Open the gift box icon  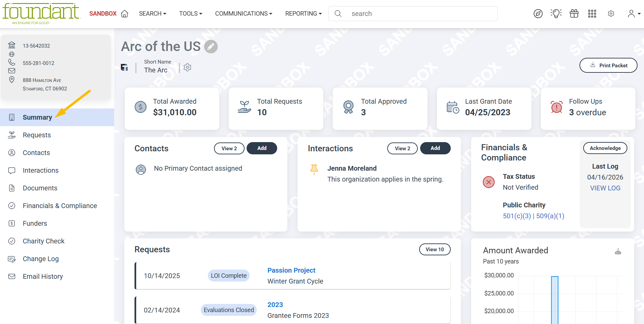(x=574, y=14)
